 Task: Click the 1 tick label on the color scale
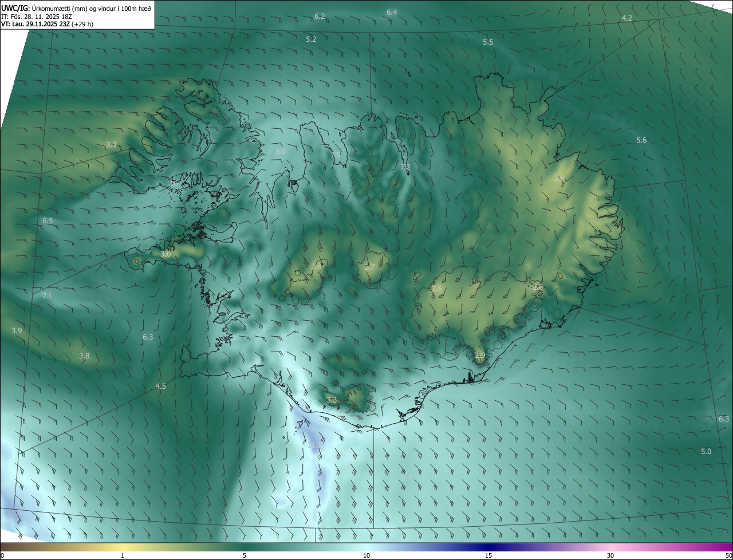(x=123, y=555)
